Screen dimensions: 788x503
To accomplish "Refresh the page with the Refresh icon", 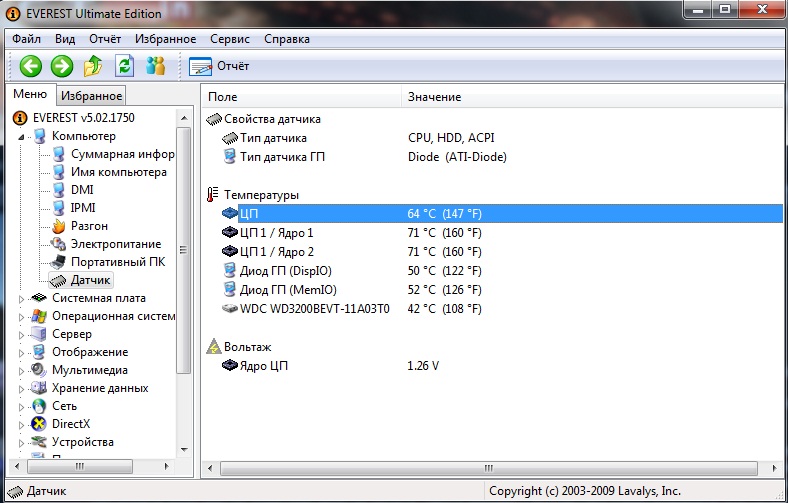I will pyautogui.click(x=124, y=66).
